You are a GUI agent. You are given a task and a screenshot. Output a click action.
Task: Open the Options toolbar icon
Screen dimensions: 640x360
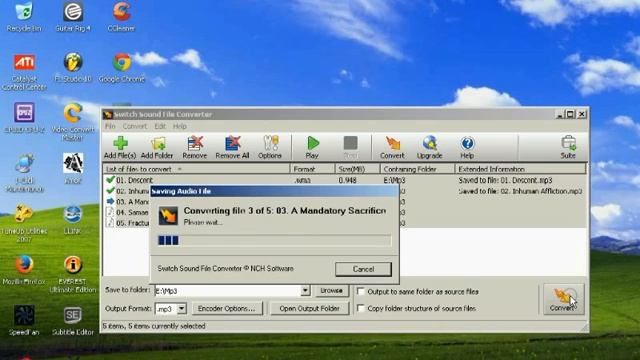(270, 147)
